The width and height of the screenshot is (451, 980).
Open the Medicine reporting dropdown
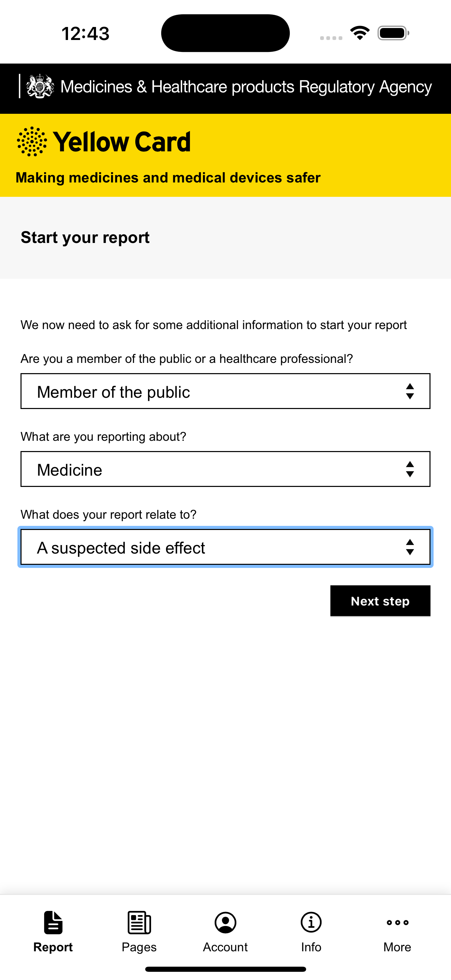click(x=225, y=469)
